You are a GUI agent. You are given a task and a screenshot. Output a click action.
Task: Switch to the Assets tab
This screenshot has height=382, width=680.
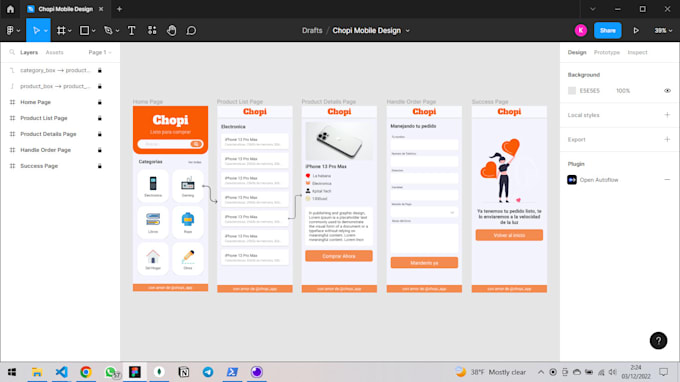pos(55,52)
